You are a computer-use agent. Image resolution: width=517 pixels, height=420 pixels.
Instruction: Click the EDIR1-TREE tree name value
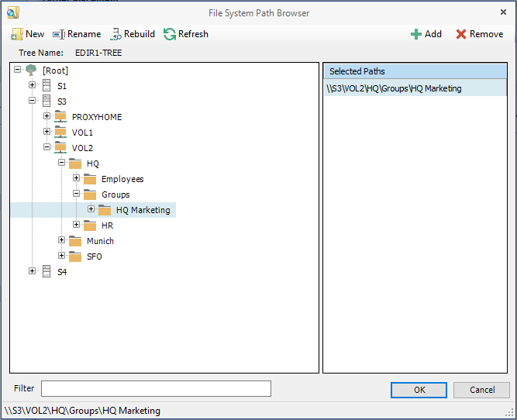point(98,53)
